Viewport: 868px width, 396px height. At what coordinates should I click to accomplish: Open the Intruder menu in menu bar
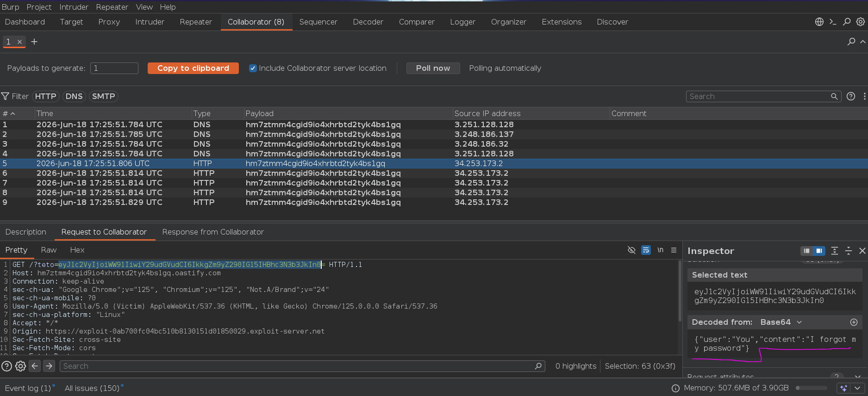74,7
